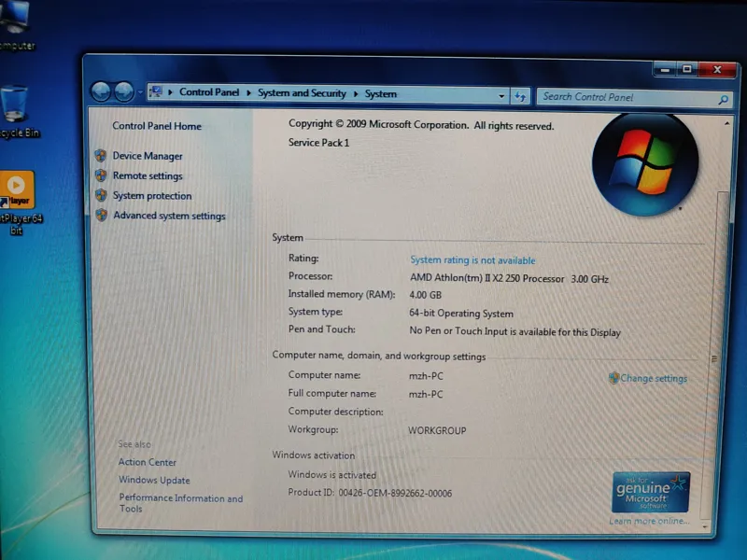This screenshot has width=747, height=560.
Task: Launch the Player 64 bit desktop shortcut
Action: (x=17, y=190)
